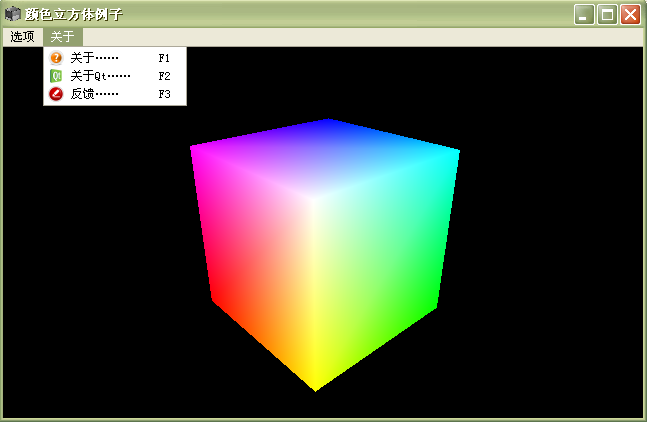Screen dimensions: 647x422
Task: Close the open 关于 menu bar item
Action: click(62, 36)
